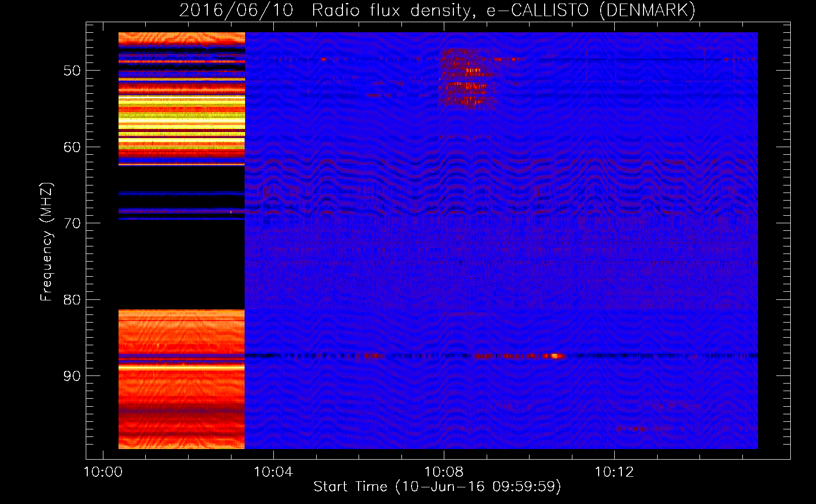Click the x-axis label 'Start Time (10-Jun-16 09:59:59)'
The image size is (816, 504).
pyautogui.click(x=437, y=487)
